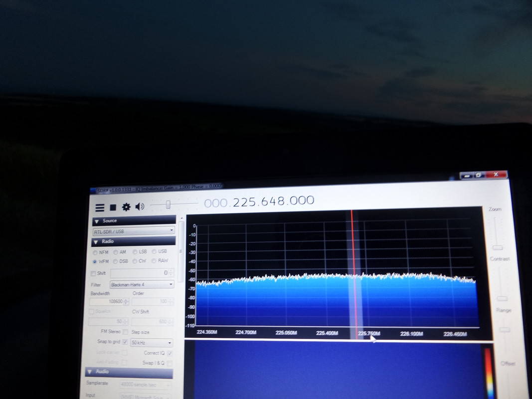The image size is (532, 399).
Task: Select NFM mode
Action: click(95, 252)
